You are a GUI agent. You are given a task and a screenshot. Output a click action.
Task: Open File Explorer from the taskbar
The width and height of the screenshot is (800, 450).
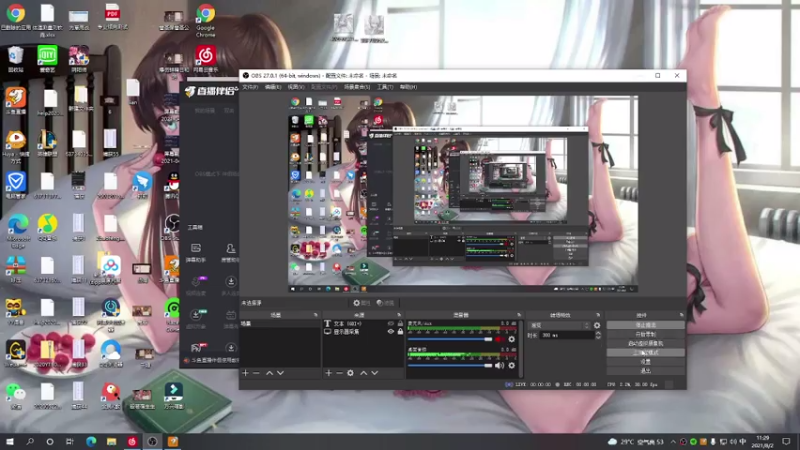point(111,441)
